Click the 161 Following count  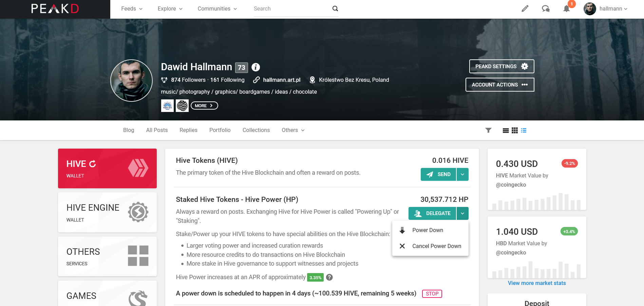[x=227, y=80]
